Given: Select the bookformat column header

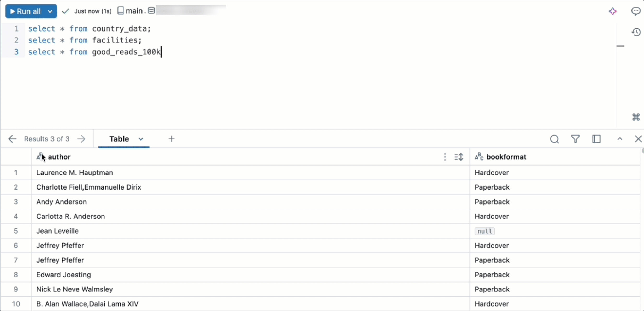Looking at the screenshot, I should click(x=506, y=157).
